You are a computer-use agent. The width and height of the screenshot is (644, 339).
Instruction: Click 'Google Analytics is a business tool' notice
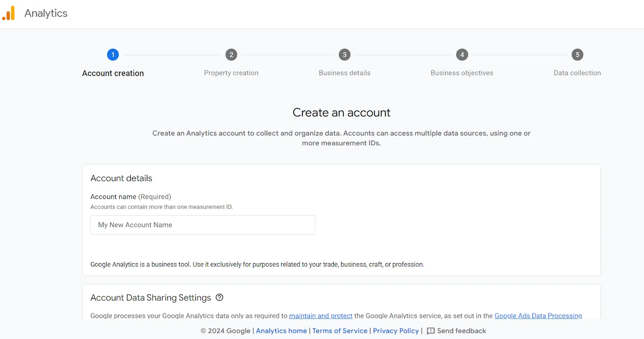tap(257, 264)
